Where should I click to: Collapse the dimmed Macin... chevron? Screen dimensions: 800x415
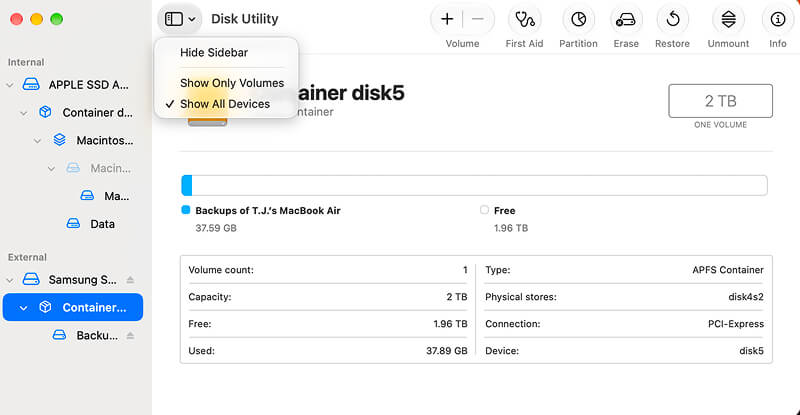(x=51, y=168)
